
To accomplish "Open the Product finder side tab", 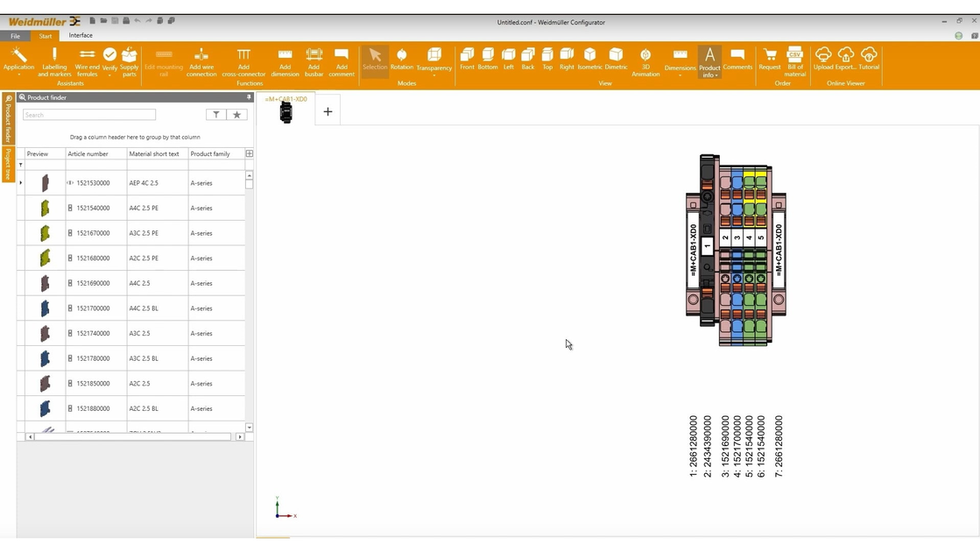I will [x=8, y=118].
